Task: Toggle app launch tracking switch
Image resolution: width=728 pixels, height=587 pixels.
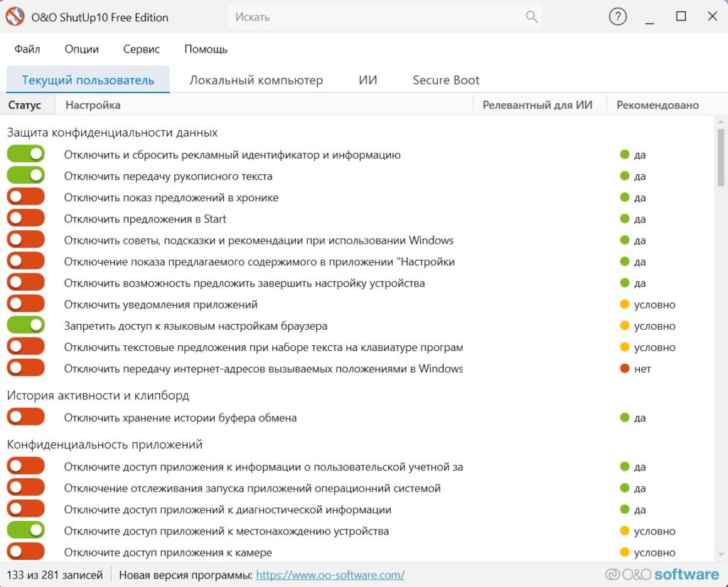Action: click(x=26, y=488)
